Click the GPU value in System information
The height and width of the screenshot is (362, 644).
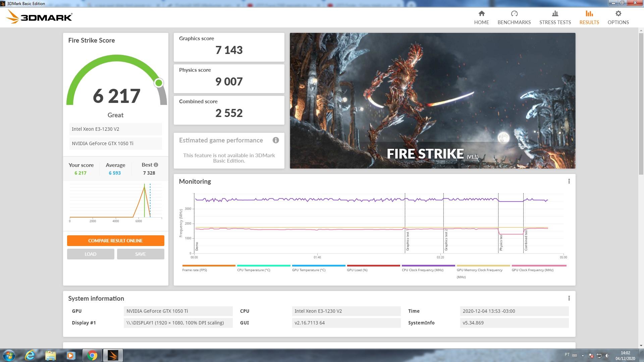coord(178,311)
